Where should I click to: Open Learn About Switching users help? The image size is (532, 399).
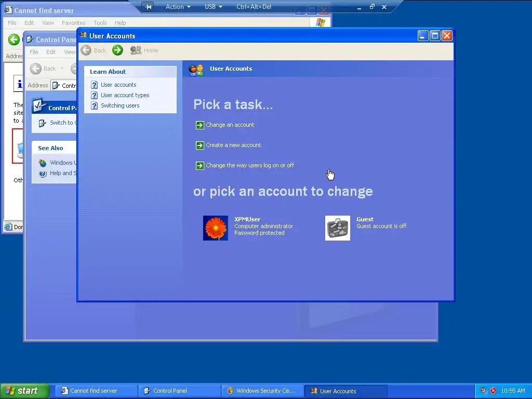tap(120, 105)
